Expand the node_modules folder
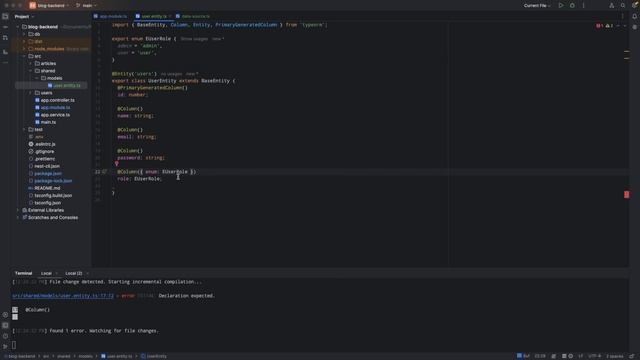The height and width of the screenshot is (360, 640). click(24, 49)
